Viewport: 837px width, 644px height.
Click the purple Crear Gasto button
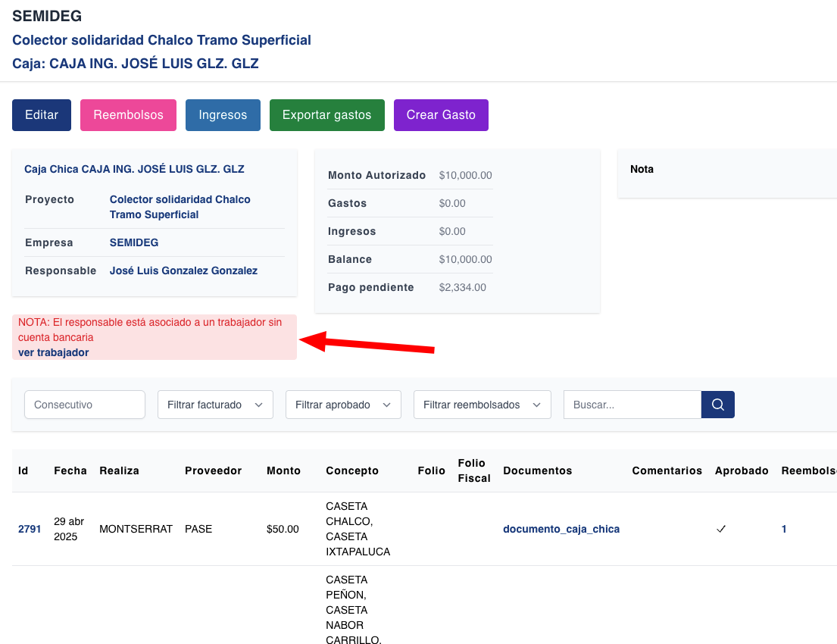coord(441,115)
